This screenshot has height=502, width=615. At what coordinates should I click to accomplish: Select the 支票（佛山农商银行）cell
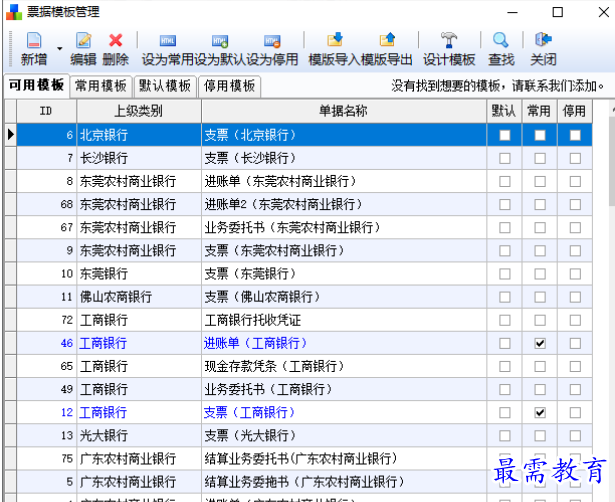pos(344,297)
